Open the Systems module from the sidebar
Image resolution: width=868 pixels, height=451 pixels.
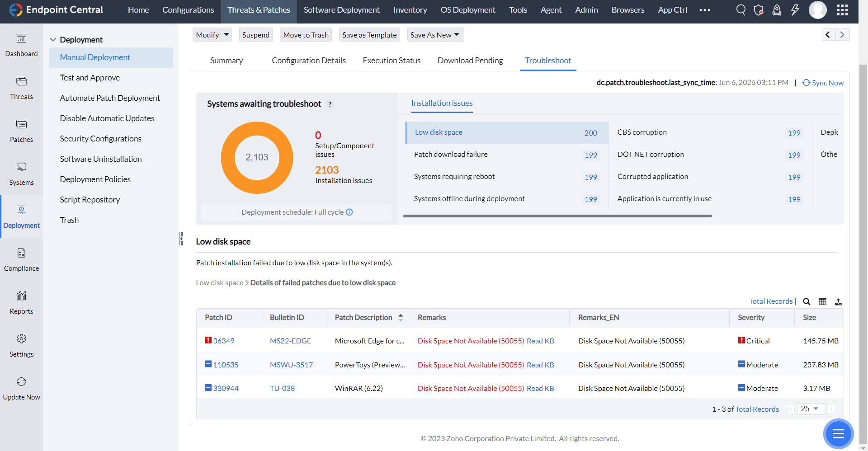[21, 173]
